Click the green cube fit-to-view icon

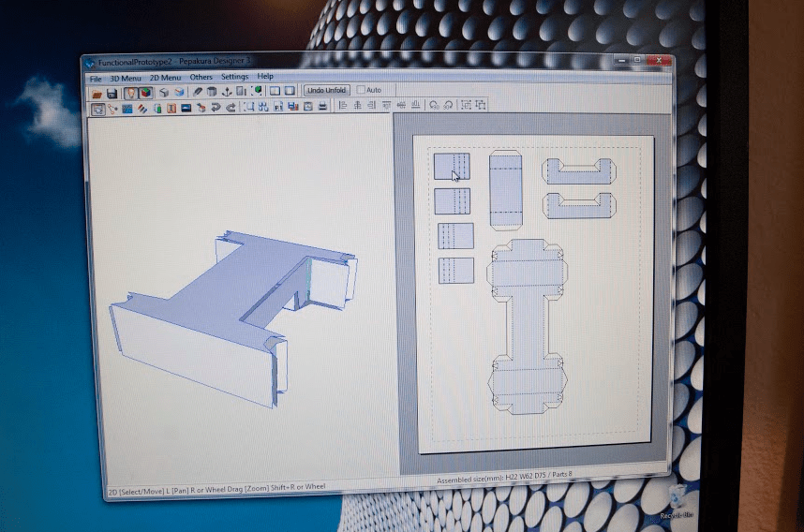[257, 91]
